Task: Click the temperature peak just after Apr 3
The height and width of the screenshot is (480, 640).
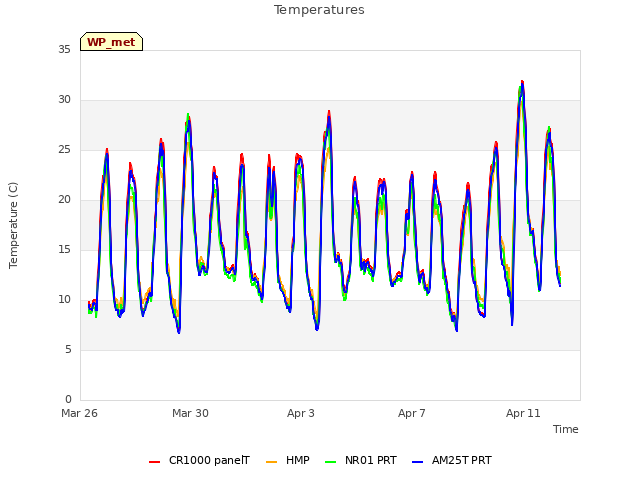Action: pyautogui.click(x=329, y=112)
